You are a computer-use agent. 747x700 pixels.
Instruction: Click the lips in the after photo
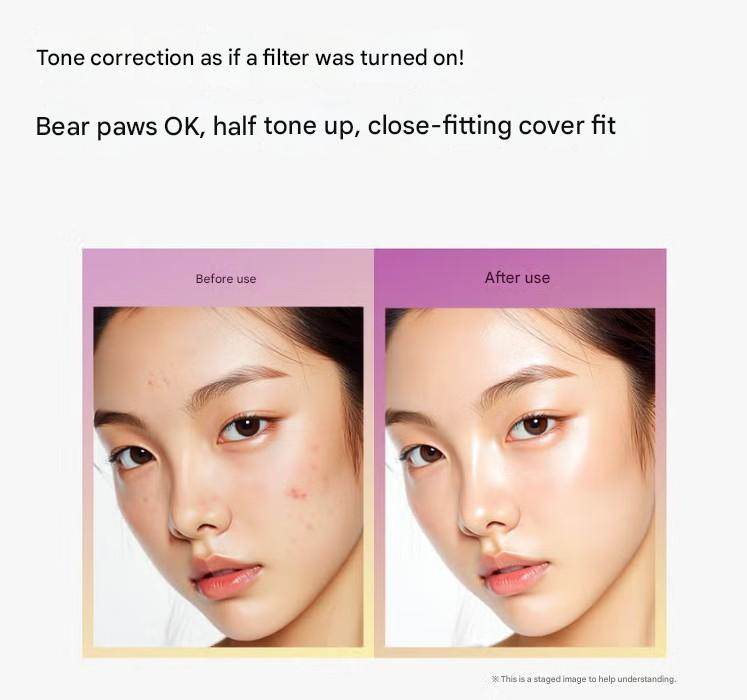click(514, 573)
